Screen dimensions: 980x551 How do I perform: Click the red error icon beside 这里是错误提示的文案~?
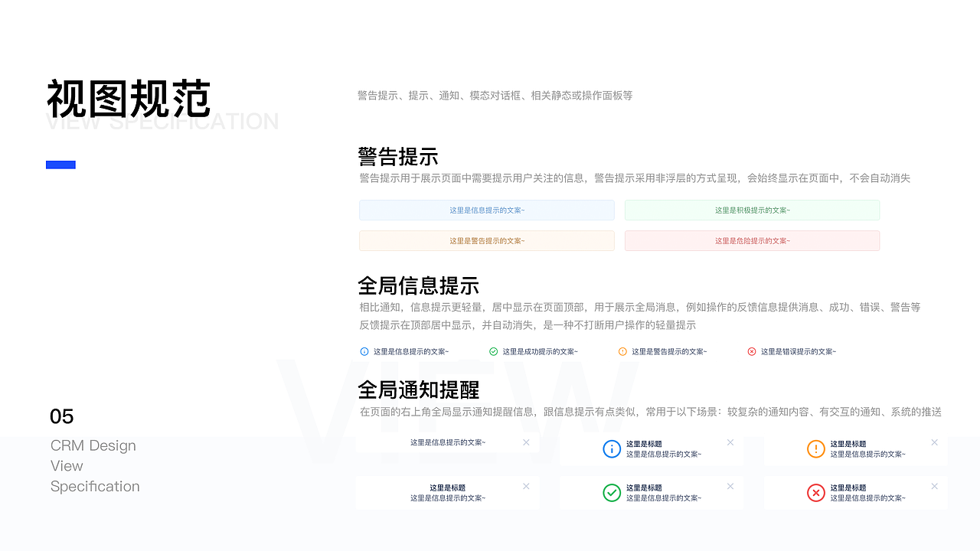tap(752, 351)
